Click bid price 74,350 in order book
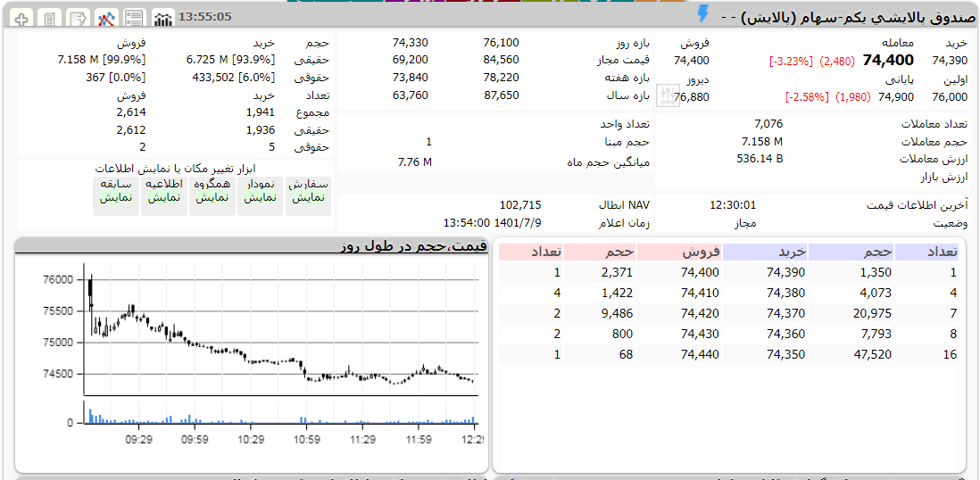The width and height of the screenshot is (980, 480). coord(787,354)
